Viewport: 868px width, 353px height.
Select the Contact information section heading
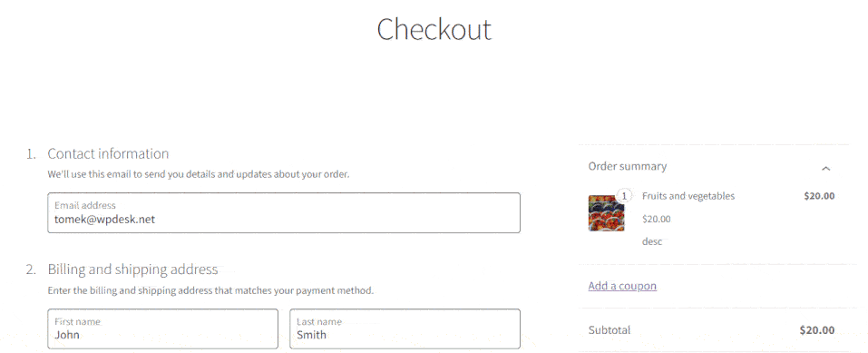[x=108, y=153]
